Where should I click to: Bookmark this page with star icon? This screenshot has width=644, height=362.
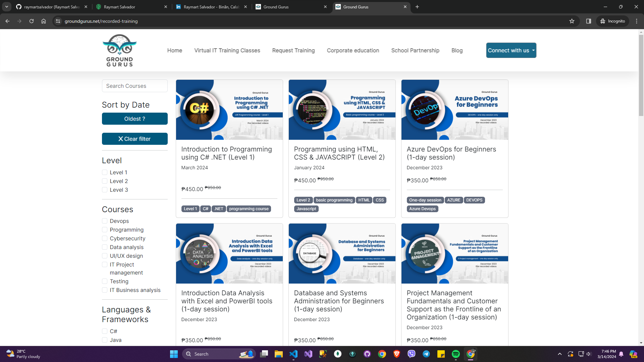point(572,21)
